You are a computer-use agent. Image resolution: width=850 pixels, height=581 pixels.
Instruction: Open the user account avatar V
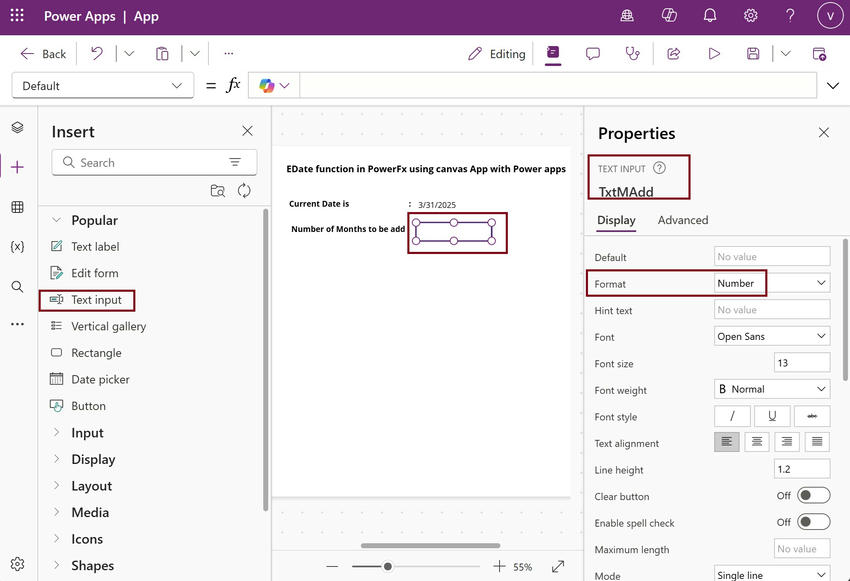(x=829, y=16)
